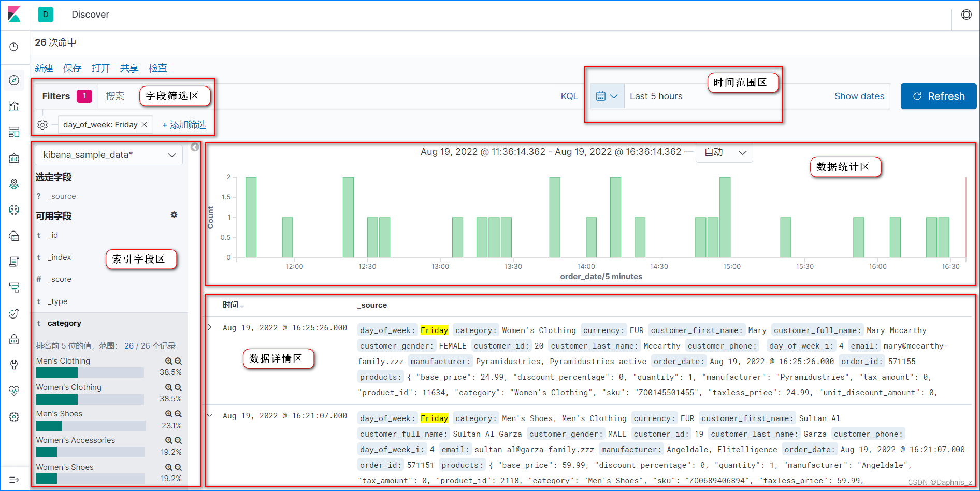
Task: Open Dashboard from the side navigation
Action: coord(14,132)
